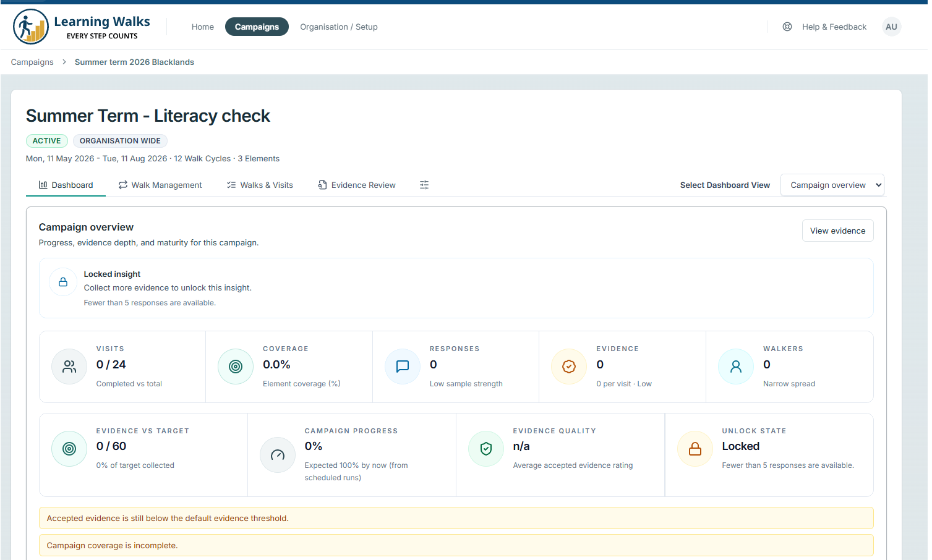Click the Locked insight padlock icon
Viewport: 932px width, 560px height.
click(63, 282)
